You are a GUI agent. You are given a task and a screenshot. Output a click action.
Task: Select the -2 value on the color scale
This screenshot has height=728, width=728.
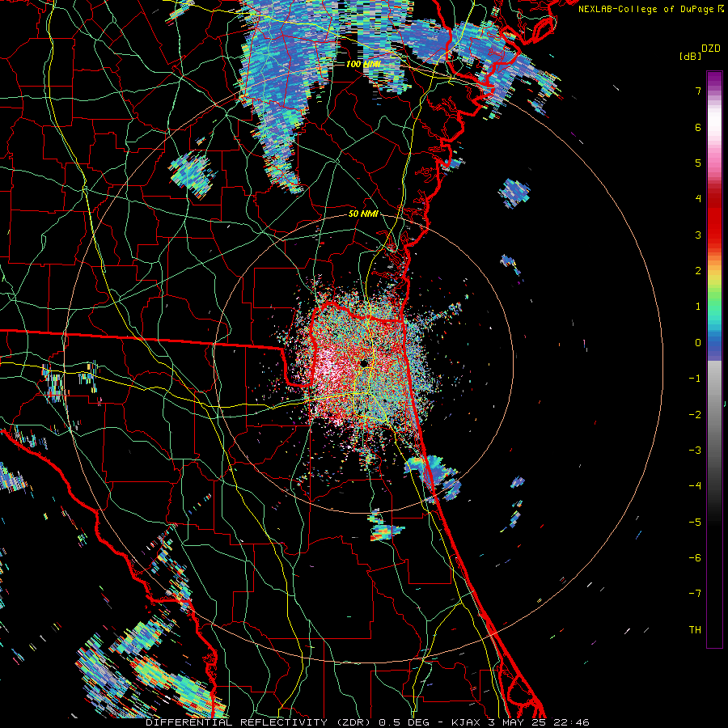point(695,415)
